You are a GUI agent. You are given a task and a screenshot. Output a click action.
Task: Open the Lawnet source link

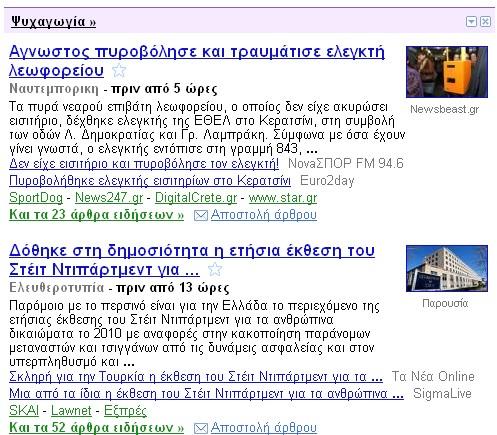click(x=71, y=410)
